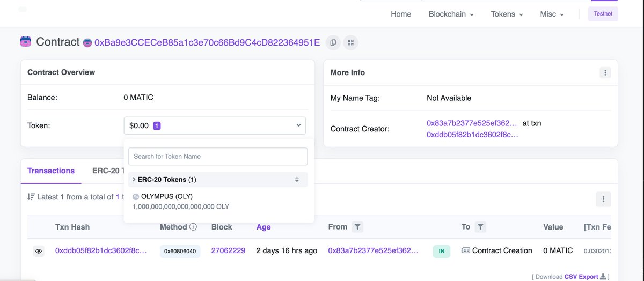Open the Tokens menu

(x=507, y=14)
